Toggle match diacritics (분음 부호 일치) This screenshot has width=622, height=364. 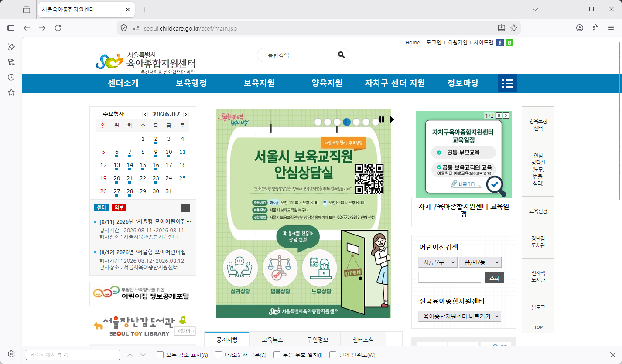tap(277, 355)
